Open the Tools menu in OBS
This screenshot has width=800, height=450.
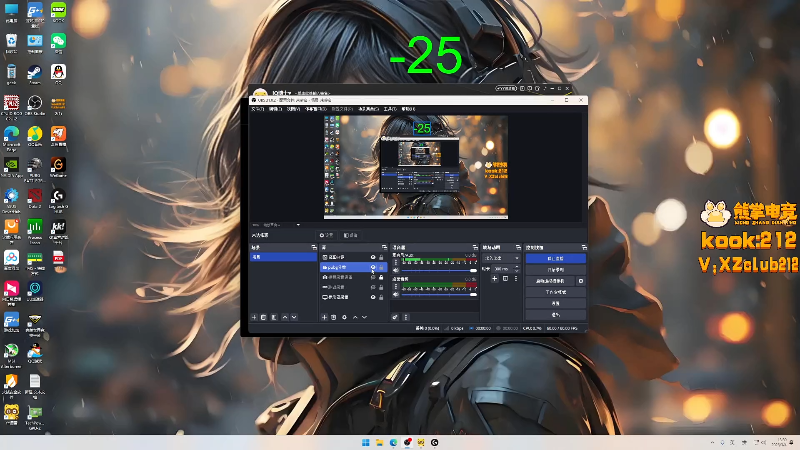[x=390, y=109]
